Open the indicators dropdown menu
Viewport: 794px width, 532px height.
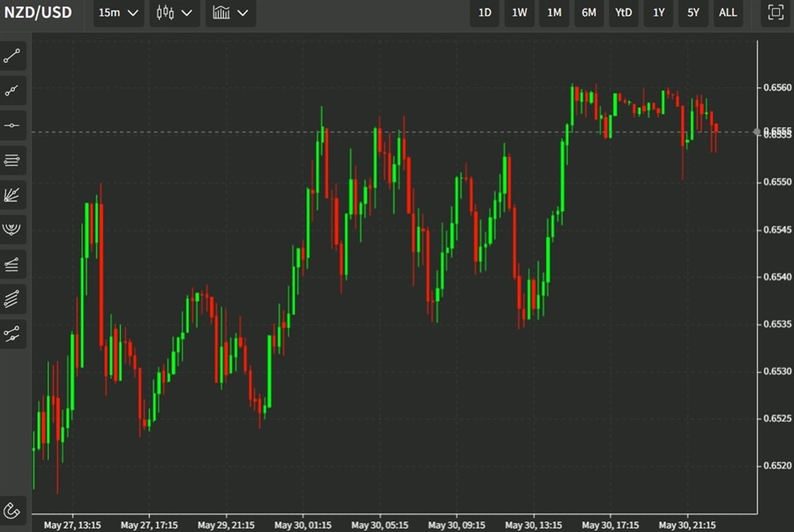tap(230, 12)
